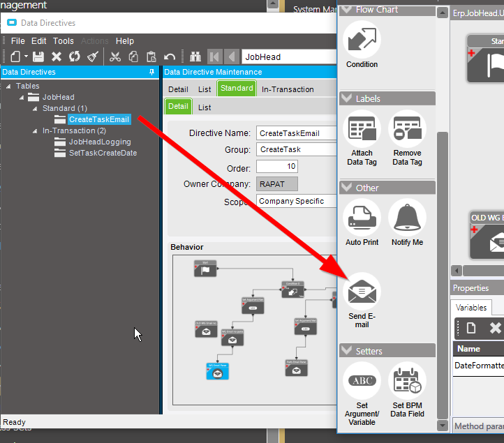Select the Notify Me bell item
The image size is (504, 443).
click(x=407, y=223)
